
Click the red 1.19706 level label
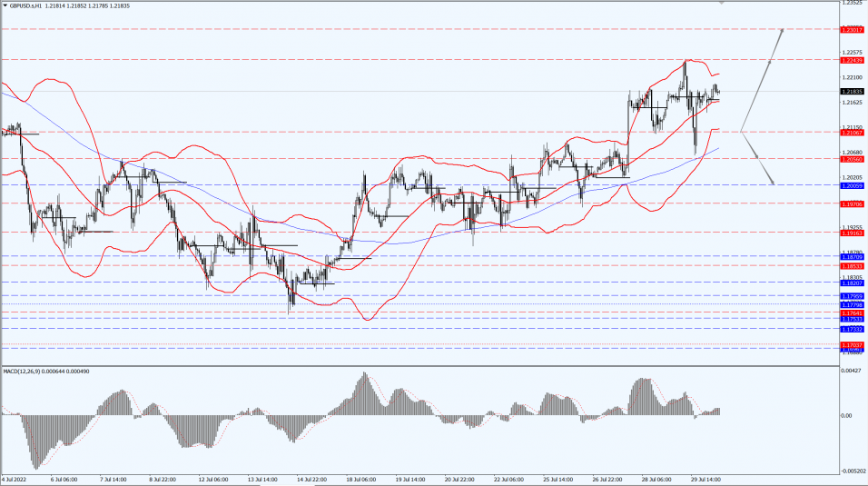point(852,203)
